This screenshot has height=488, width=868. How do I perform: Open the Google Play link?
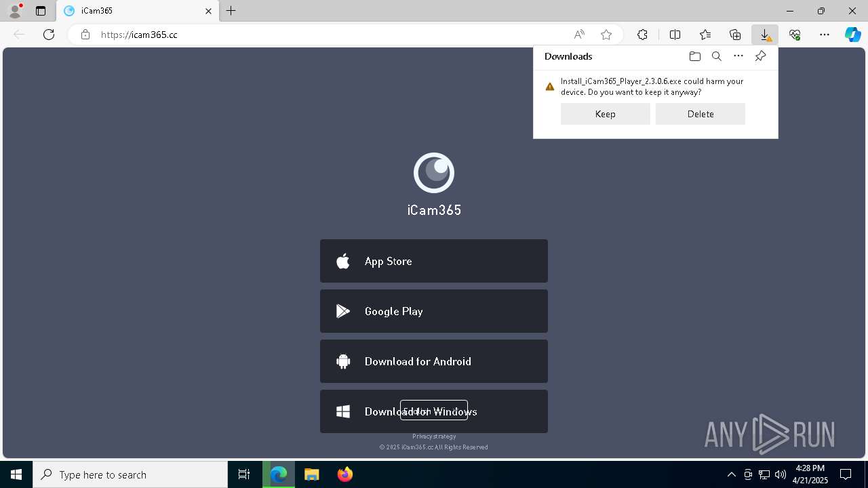434,311
